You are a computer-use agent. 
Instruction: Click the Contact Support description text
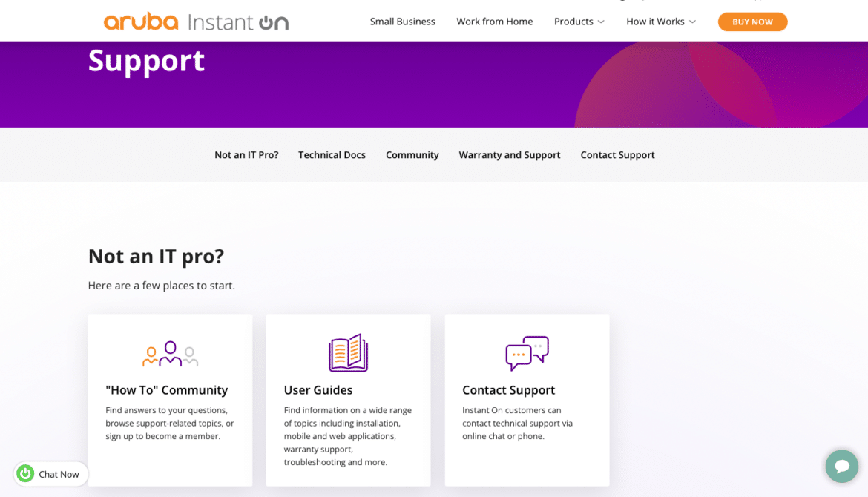[x=518, y=424]
